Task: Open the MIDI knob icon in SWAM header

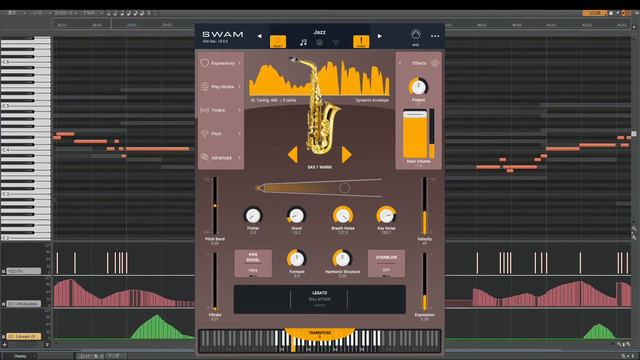Action: pos(416,34)
